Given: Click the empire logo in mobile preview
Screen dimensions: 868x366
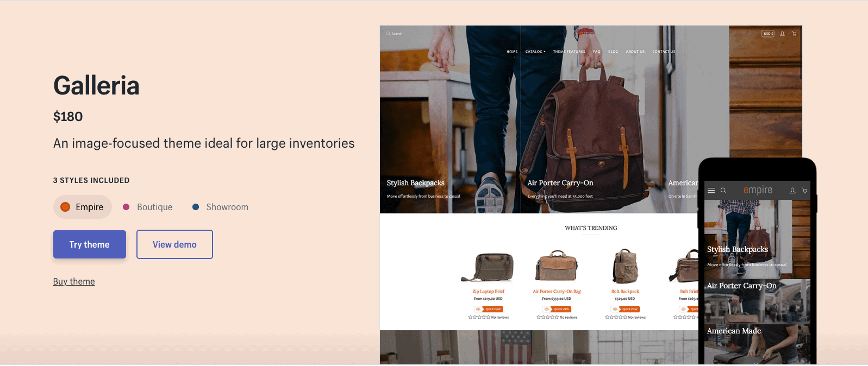Looking at the screenshot, I should point(758,190).
